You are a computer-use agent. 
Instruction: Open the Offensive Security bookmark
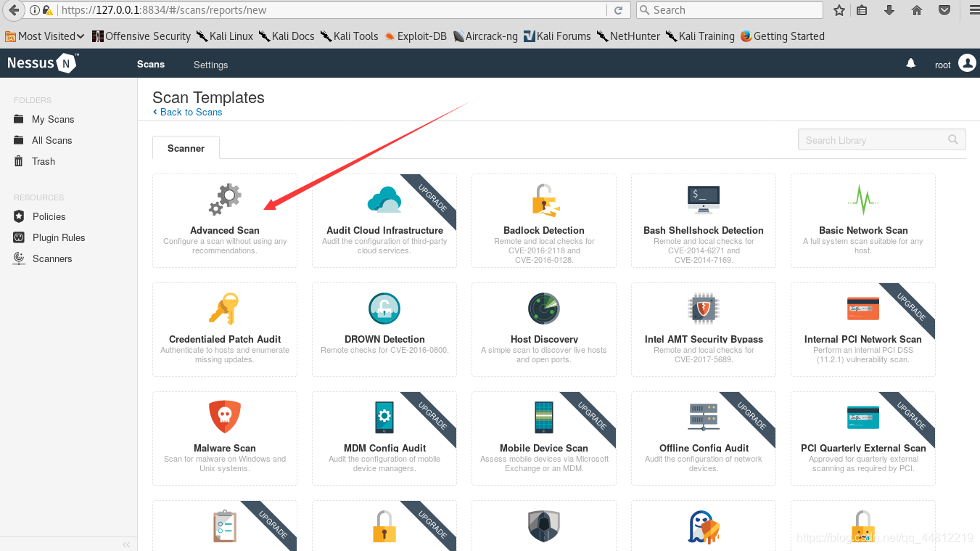141,36
